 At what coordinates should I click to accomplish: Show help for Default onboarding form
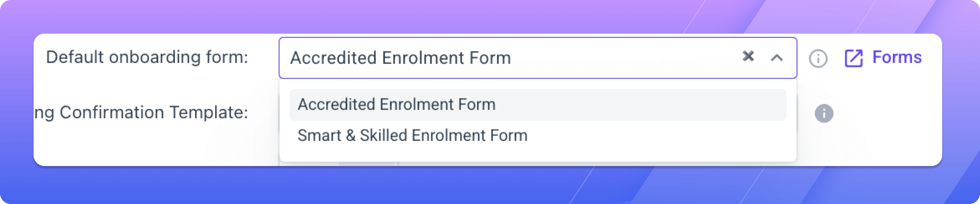tap(818, 59)
